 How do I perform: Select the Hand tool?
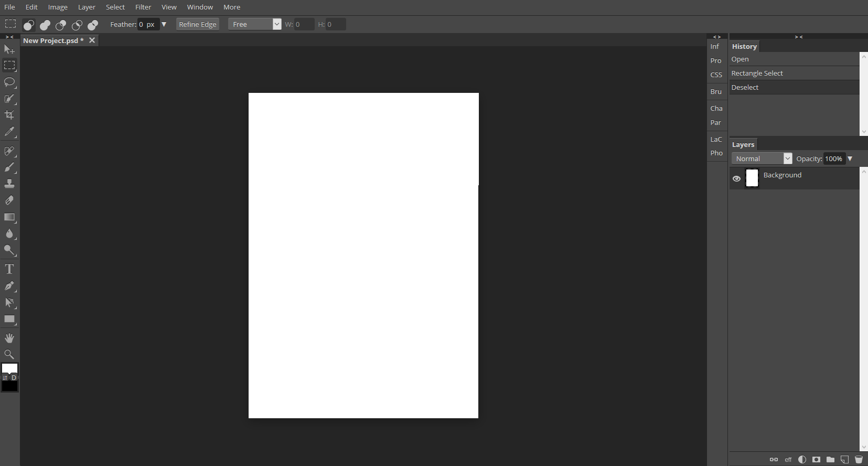9,338
